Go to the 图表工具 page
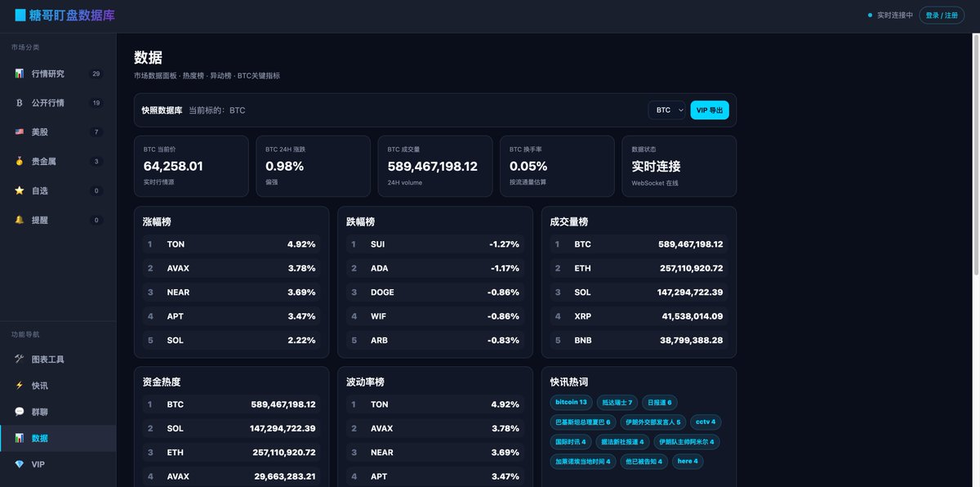 pyautogui.click(x=58, y=359)
